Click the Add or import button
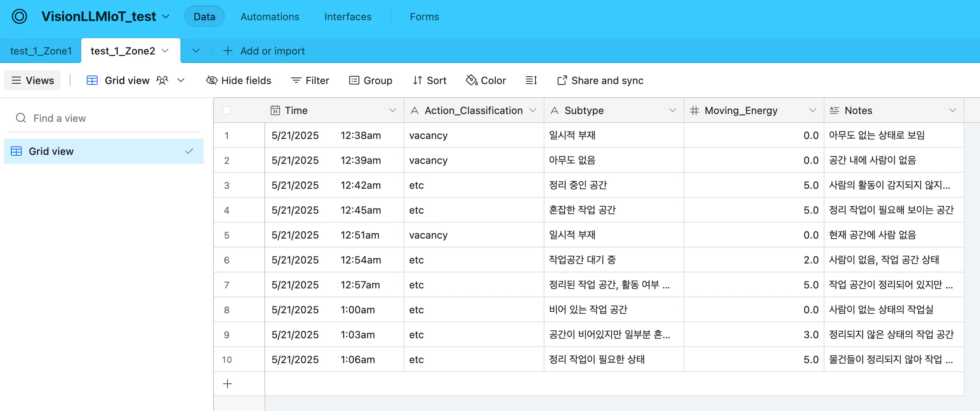Viewport: 980px width, 411px height. 264,51
